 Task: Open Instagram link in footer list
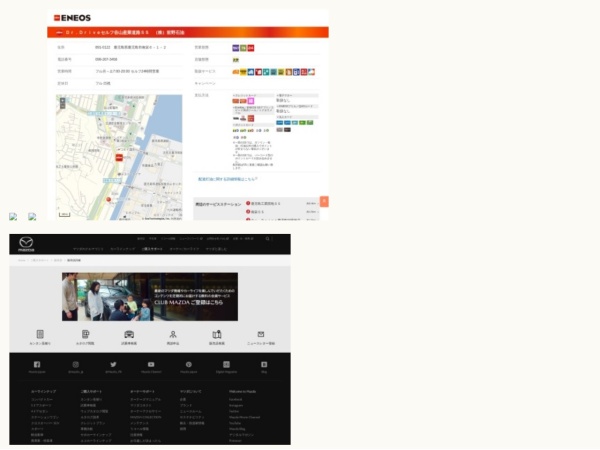click(236, 405)
